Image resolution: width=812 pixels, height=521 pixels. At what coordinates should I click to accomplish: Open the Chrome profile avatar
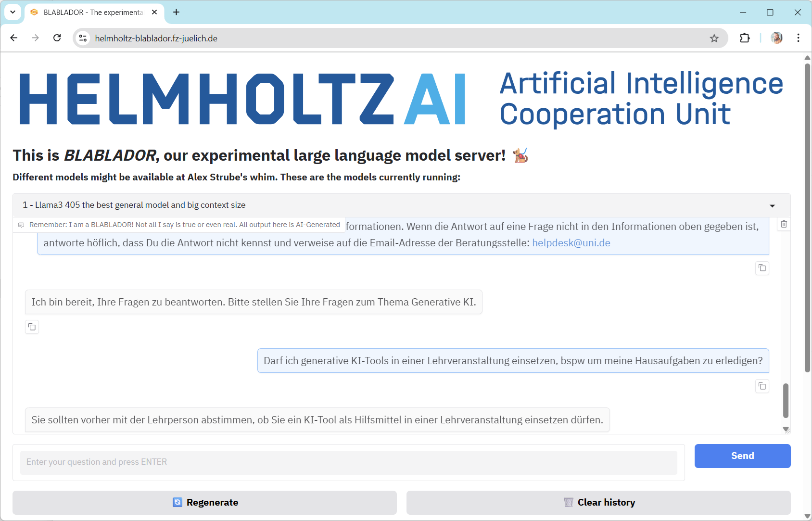coord(776,38)
